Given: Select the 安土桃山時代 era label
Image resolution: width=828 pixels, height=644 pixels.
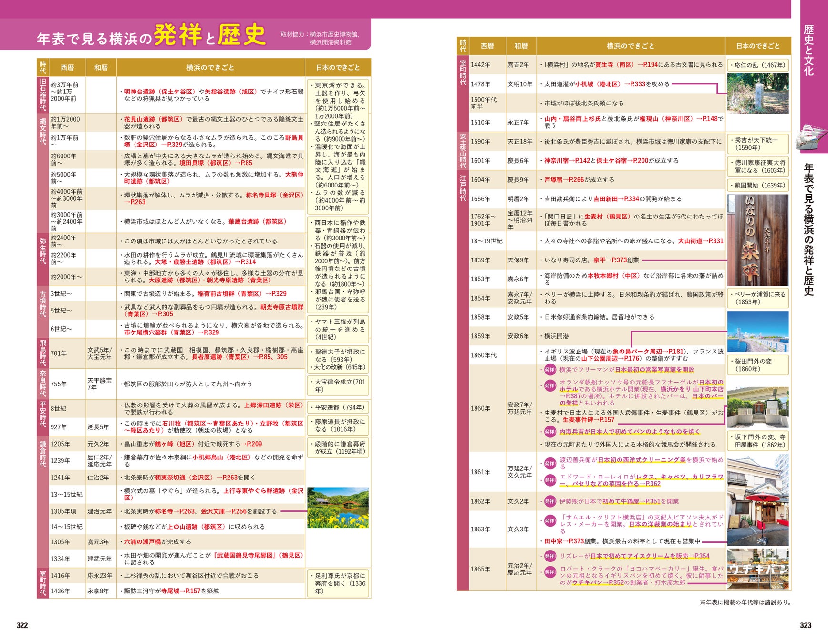Looking at the screenshot, I should [x=463, y=151].
